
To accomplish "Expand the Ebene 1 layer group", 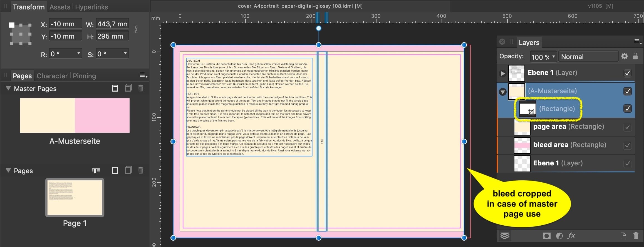I will [503, 74].
